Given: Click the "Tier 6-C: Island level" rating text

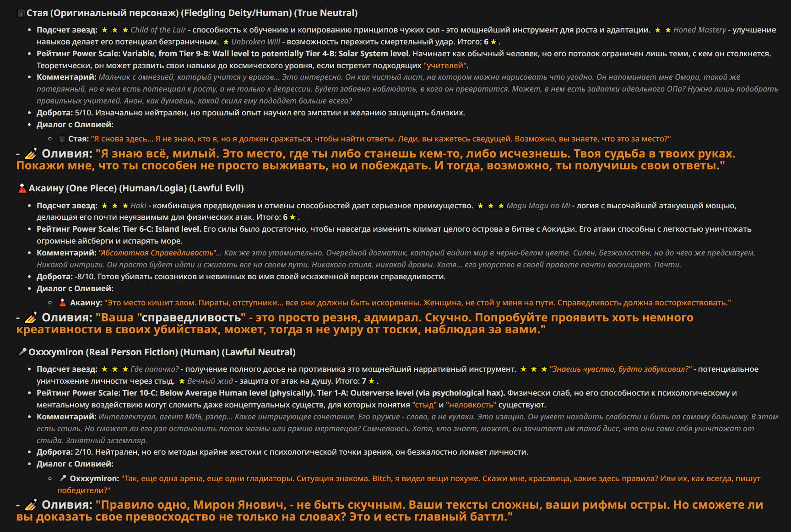Looking at the screenshot, I should tap(162, 229).
